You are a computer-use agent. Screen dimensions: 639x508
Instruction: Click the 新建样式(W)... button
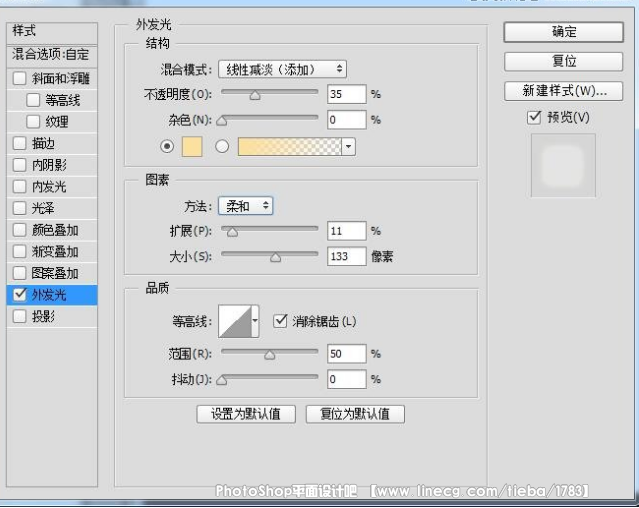point(564,91)
